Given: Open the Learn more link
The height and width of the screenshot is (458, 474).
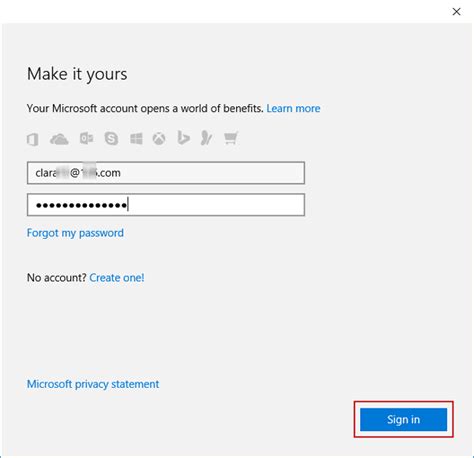Looking at the screenshot, I should click(293, 108).
